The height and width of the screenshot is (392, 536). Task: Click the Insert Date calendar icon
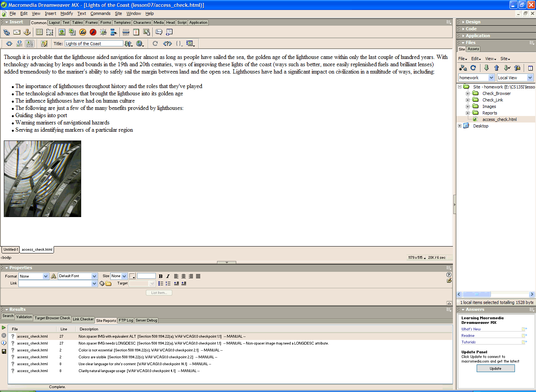pyautogui.click(x=136, y=32)
